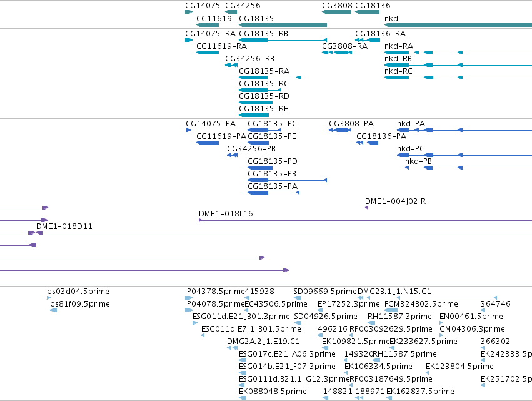Select the DME1-018L16 clone label
Screen dimensions: 532x401
226,213
